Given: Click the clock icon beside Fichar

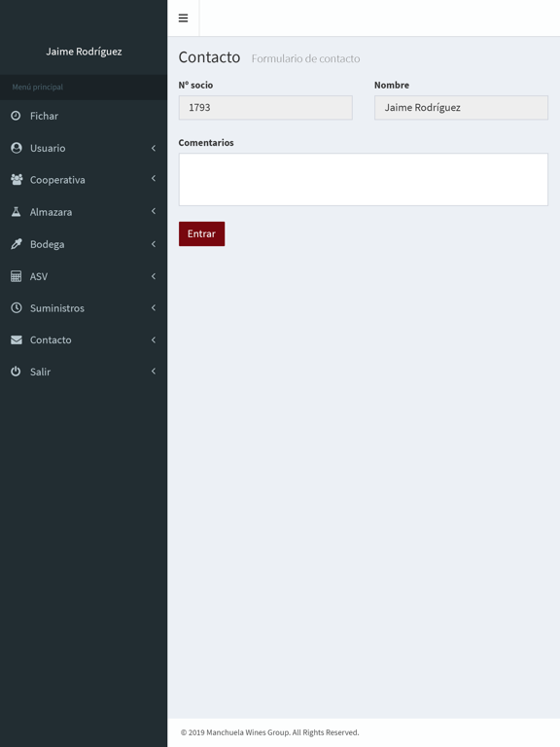Looking at the screenshot, I should pyautogui.click(x=16, y=116).
